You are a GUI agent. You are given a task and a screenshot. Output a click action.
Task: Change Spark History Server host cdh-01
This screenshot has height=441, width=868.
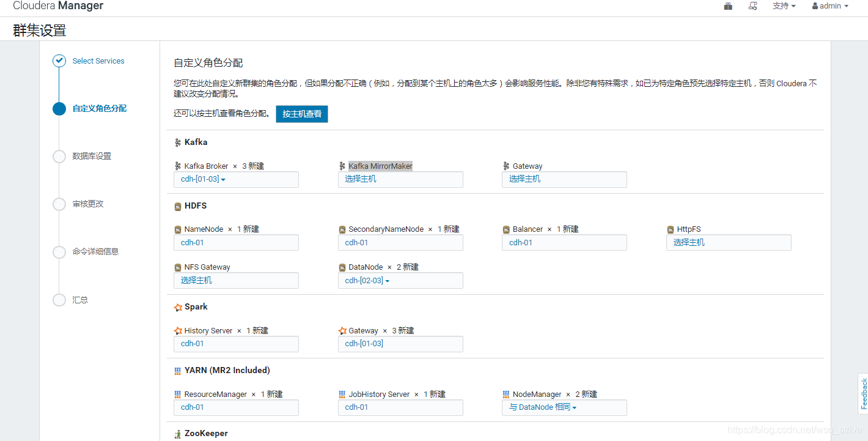[236, 344]
